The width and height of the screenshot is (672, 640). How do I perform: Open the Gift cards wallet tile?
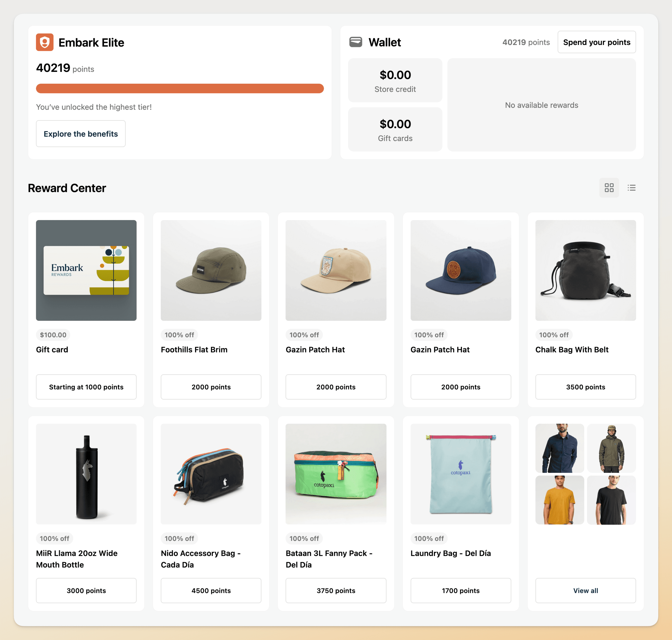395,129
